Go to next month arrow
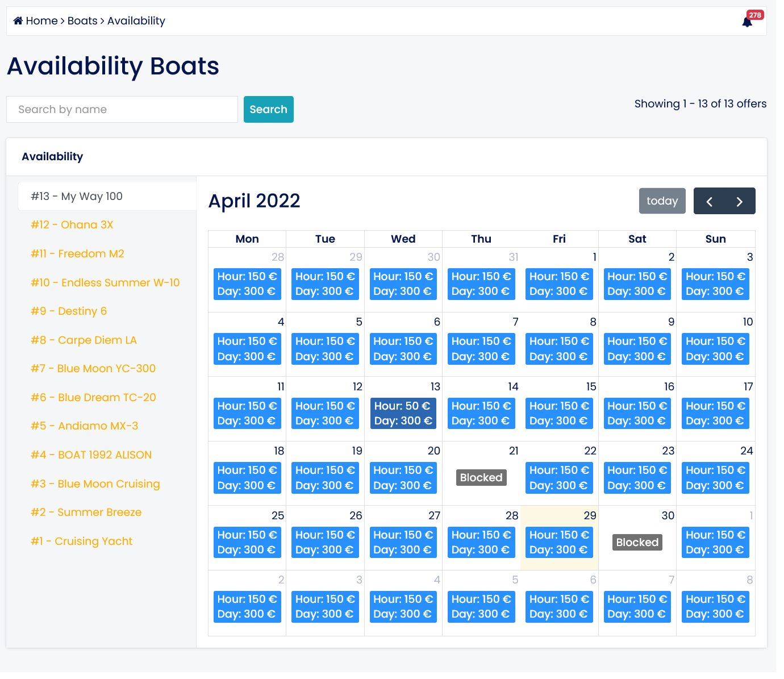Image resolution: width=784 pixels, height=679 pixels. [x=740, y=201]
